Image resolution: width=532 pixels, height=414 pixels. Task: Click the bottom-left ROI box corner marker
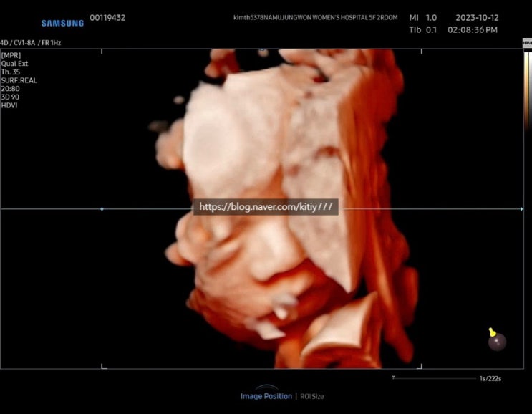coord(103,366)
